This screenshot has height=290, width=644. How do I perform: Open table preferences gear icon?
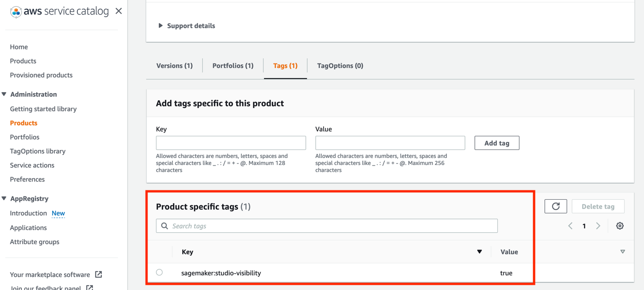[x=620, y=226]
